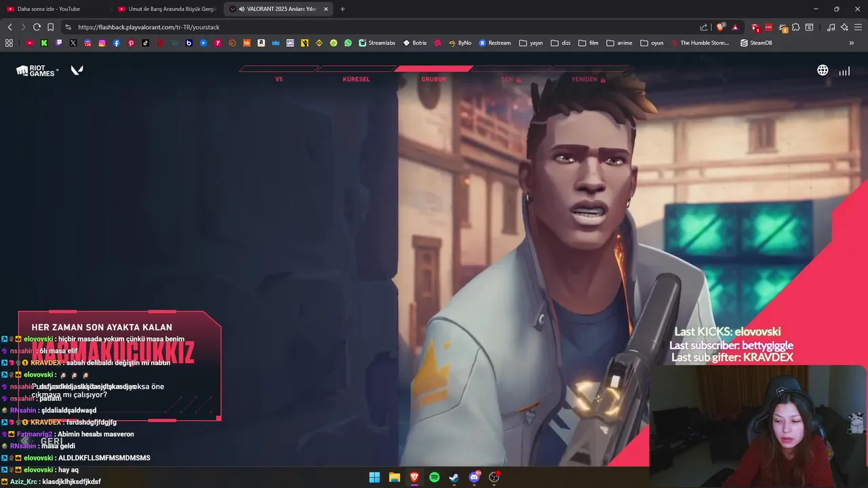Open the apps grid in bookmarks bar
This screenshot has height=488, width=868.
9,43
